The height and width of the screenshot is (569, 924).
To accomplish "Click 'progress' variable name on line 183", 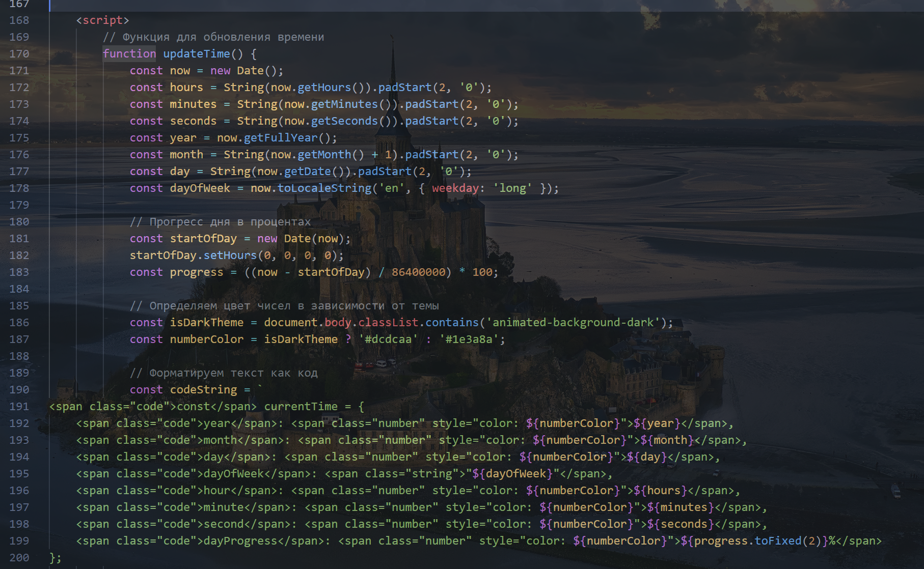I will (x=197, y=272).
